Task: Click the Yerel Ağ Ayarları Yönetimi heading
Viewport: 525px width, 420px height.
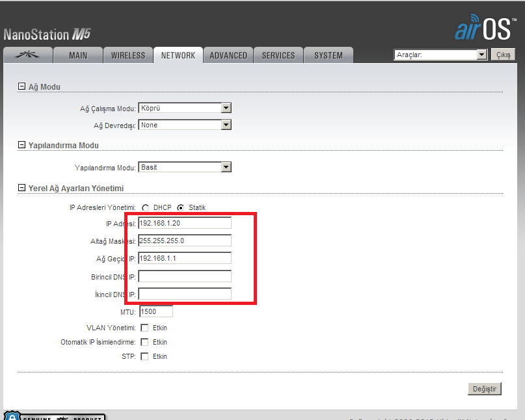Action: [76, 189]
